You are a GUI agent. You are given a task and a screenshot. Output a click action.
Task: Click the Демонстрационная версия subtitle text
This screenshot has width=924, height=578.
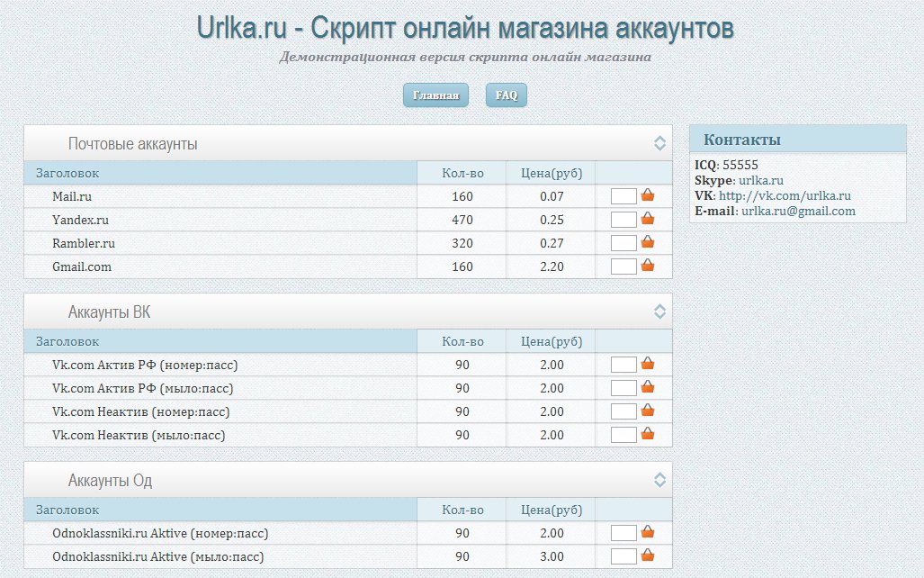465,58
